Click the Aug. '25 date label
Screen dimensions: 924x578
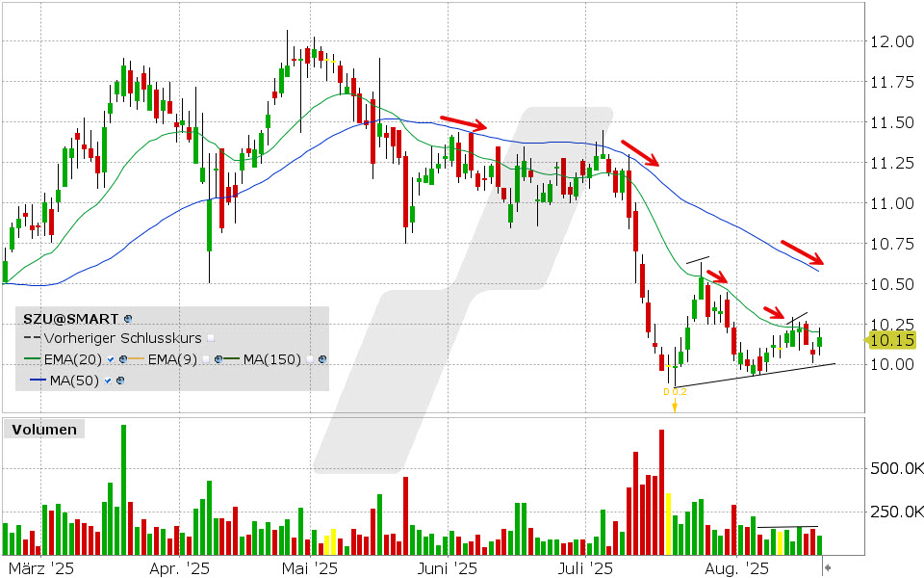pyautogui.click(x=736, y=568)
